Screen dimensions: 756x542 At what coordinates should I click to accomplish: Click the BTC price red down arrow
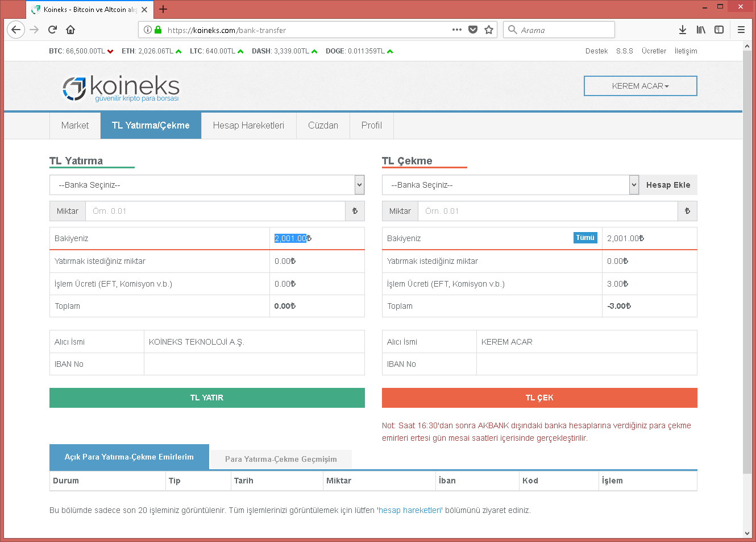[110, 52]
